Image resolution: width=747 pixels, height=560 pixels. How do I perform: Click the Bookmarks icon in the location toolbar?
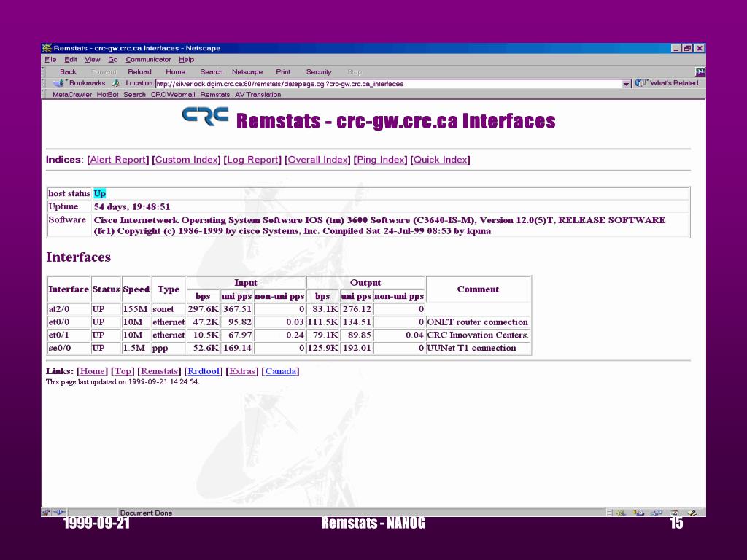click(59, 83)
